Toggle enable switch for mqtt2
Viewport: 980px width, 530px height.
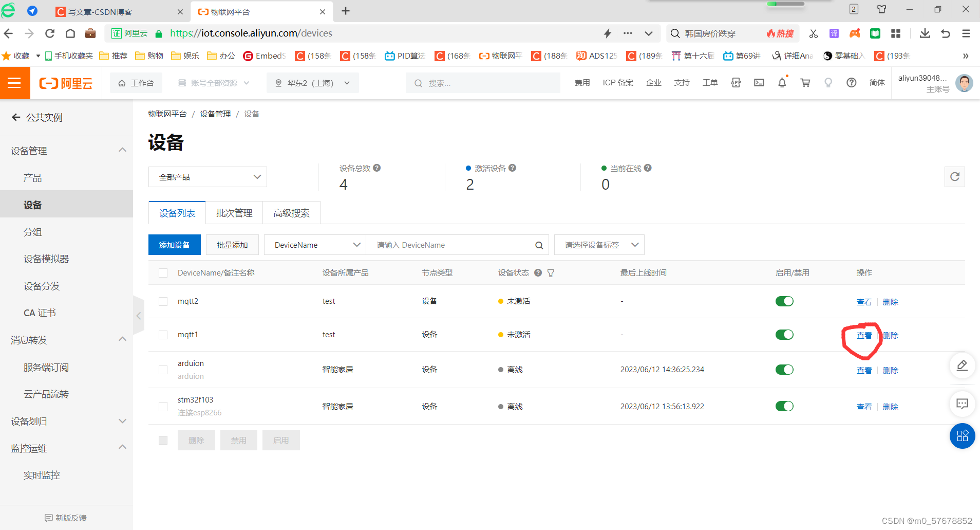tap(784, 301)
